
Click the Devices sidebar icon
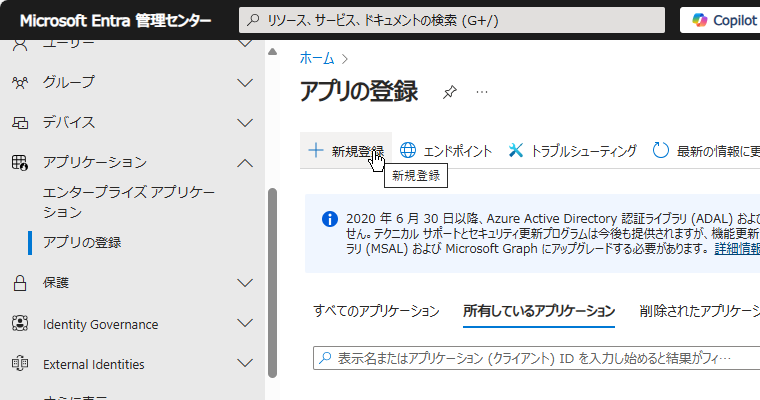(20, 123)
